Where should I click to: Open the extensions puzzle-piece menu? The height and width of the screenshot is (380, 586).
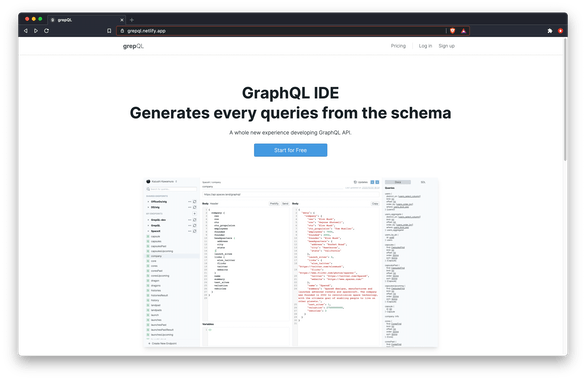pyautogui.click(x=550, y=31)
